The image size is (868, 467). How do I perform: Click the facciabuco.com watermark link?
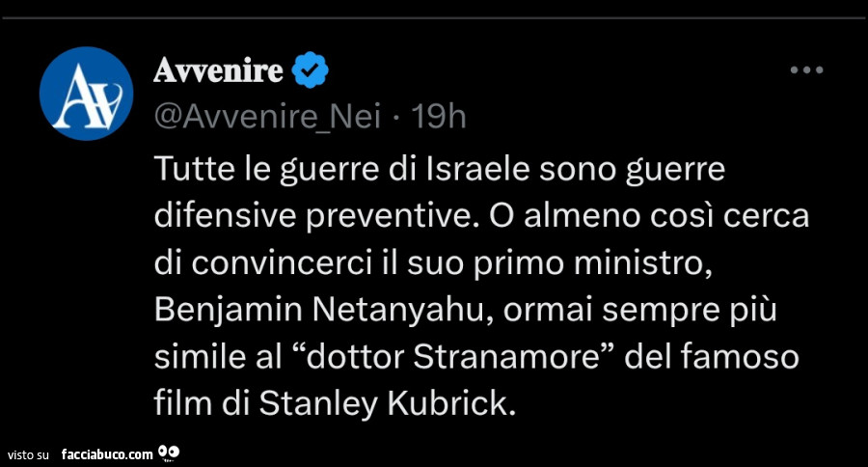[x=106, y=453]
